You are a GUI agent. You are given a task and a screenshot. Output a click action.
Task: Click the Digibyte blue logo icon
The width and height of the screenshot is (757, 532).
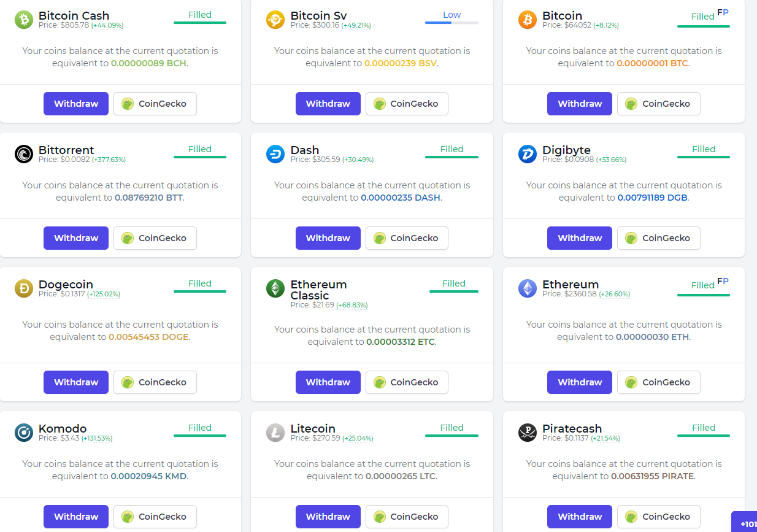pyautogui.click(x=528, y=154)
